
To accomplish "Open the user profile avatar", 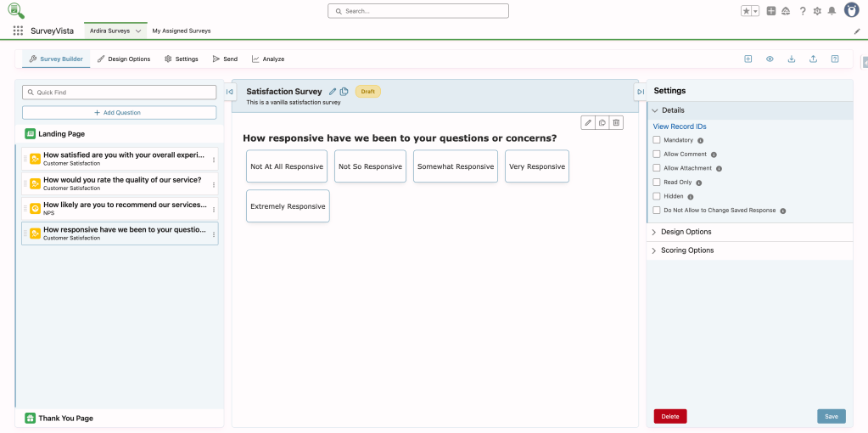I will (851, 10).
